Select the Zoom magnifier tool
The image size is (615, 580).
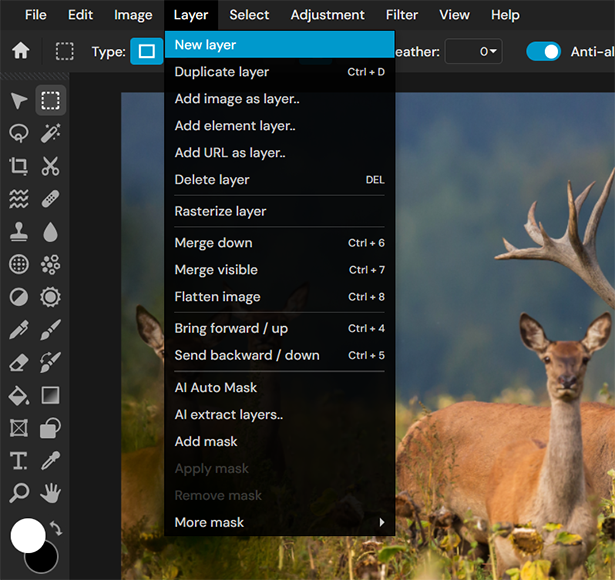[x=18, y=493]
